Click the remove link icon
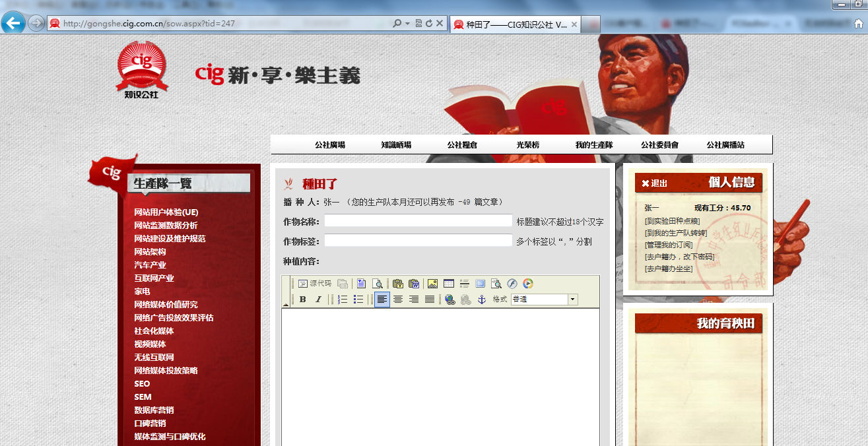868x446 pixels. (466, 300)
